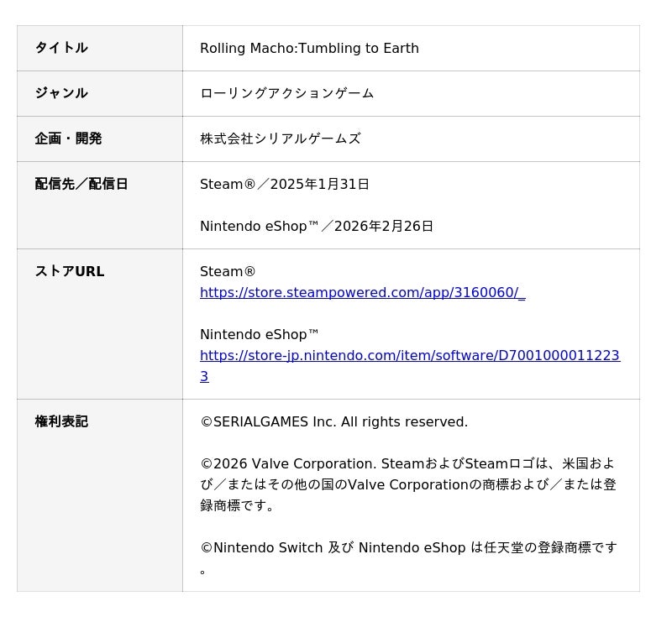Viewport: 672px width, 617px height.
Task: Click the ストアURL header cell
Action: point(100,324)
